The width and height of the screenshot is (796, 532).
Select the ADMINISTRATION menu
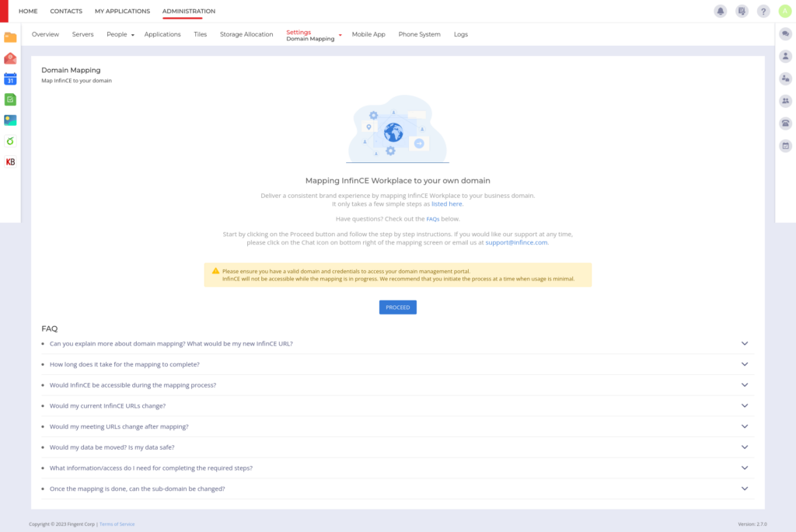pos(189,11)
